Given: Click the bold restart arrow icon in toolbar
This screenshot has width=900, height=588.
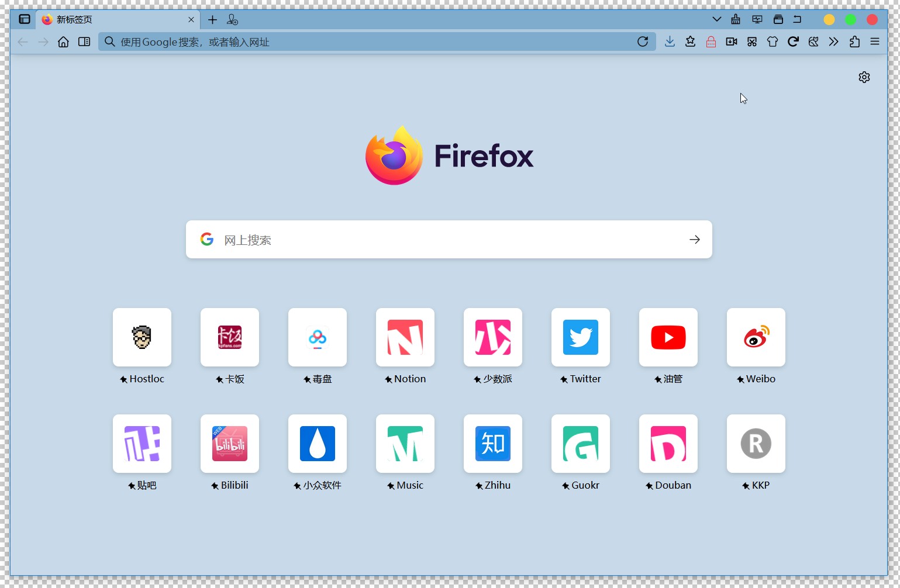Looking at the screenshot, I should pyautogui.click(x=793, y=41).
